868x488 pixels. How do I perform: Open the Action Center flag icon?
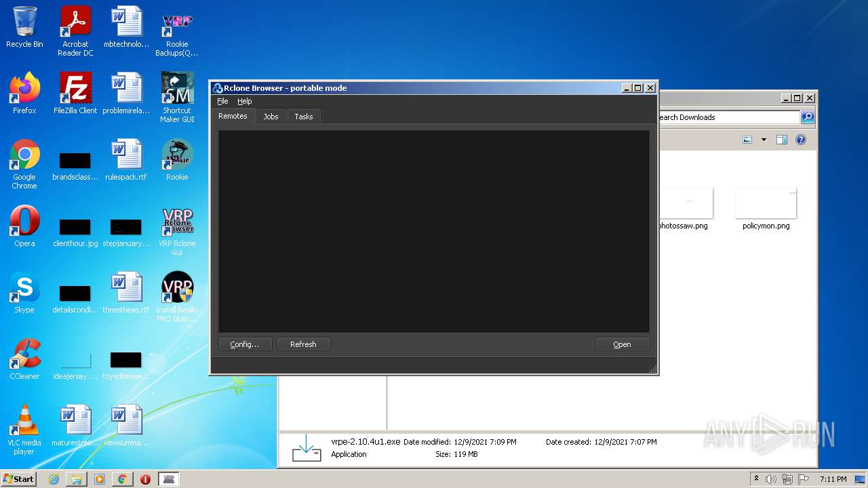(x=804, y=479)
